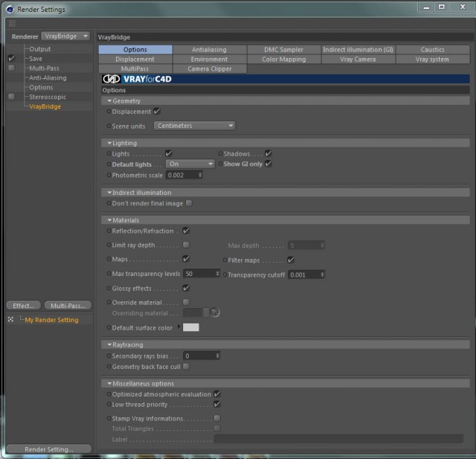Switch to the Antialiasing tab
This screenshot has width=476, height=459.
[x=209, y=50]
